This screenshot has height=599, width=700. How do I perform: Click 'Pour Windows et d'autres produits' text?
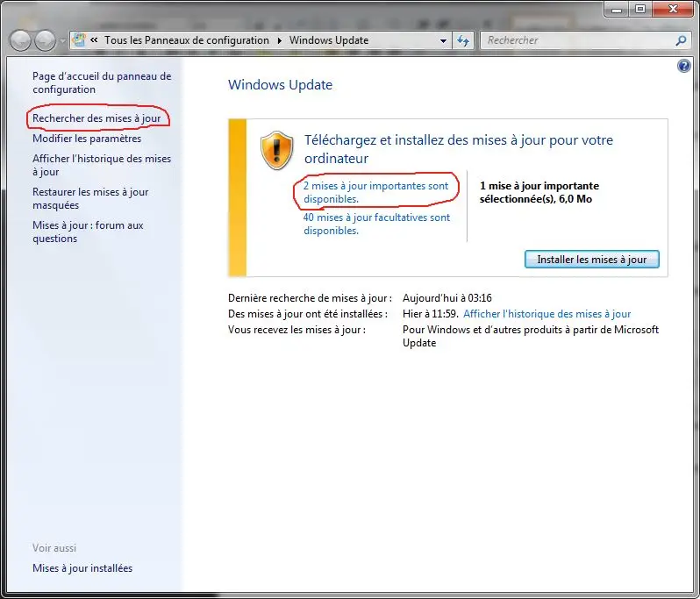coord(531,336)
